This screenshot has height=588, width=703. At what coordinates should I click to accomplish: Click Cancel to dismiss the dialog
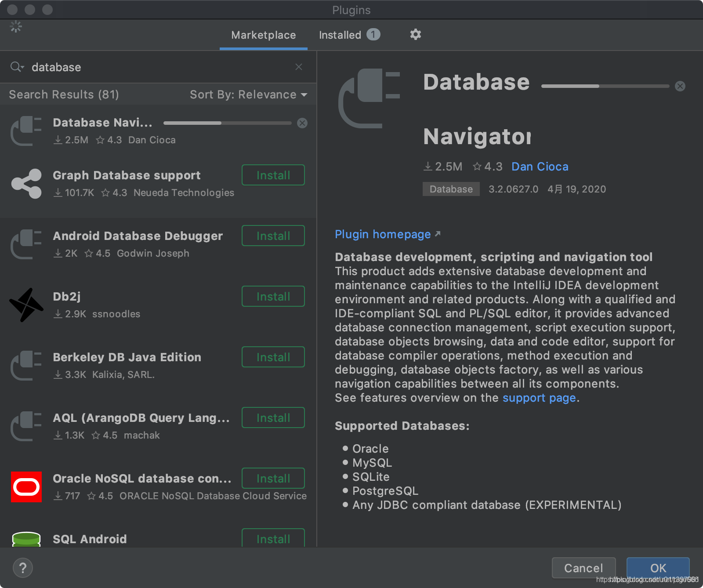point(583,568)
